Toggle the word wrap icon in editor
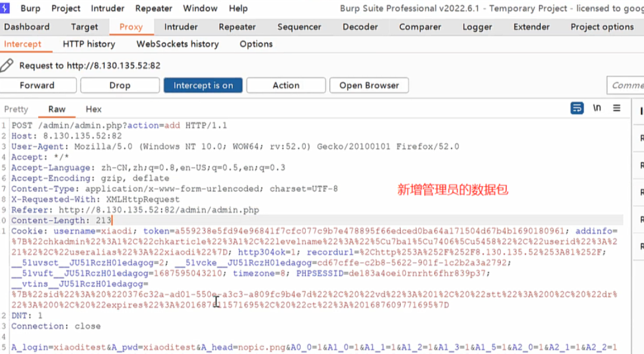The height and width of the screenshot is (354, 644). pos(577,108)
